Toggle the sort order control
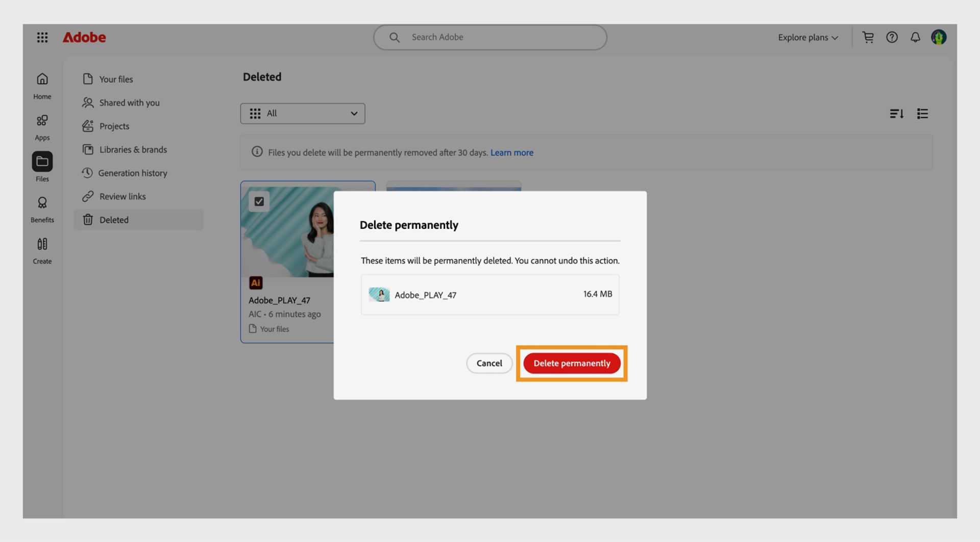980x542 pixels. point(897,113)
